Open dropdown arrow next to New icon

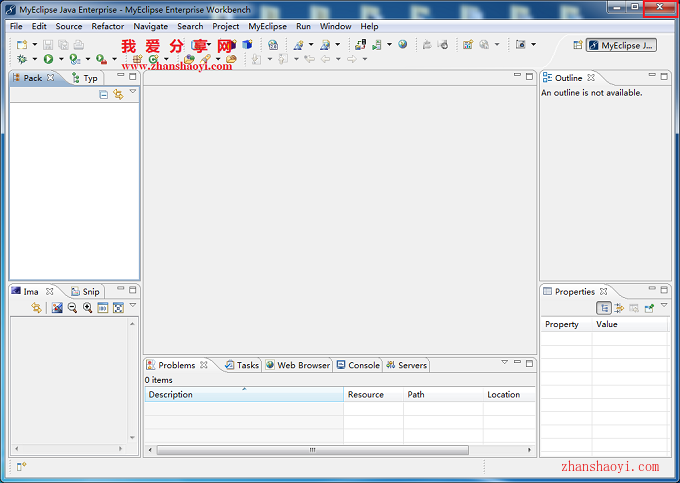tap(35, 45)
